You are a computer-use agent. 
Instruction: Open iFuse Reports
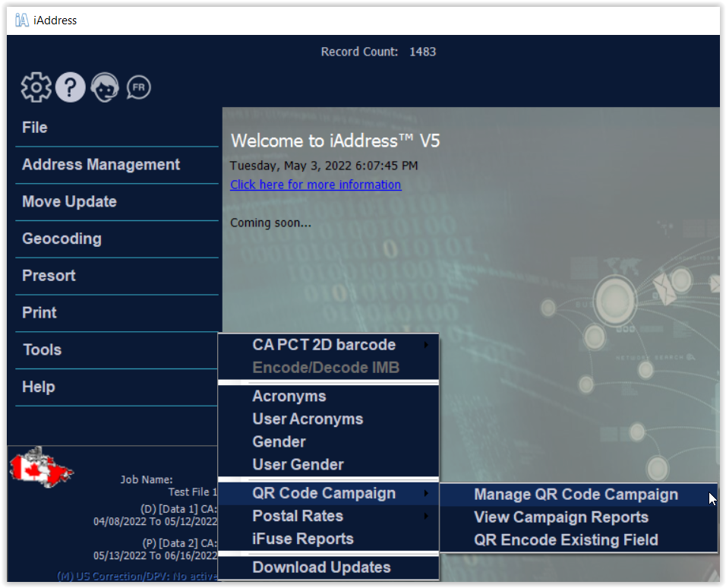[x=328, y=539]
